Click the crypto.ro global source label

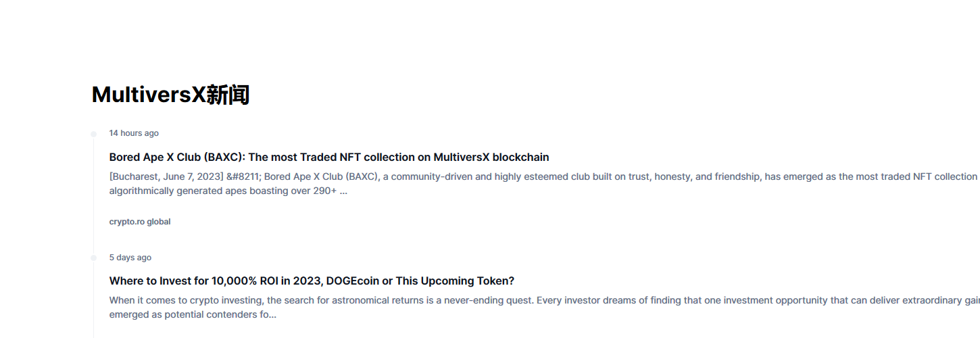tap(140, 222)
